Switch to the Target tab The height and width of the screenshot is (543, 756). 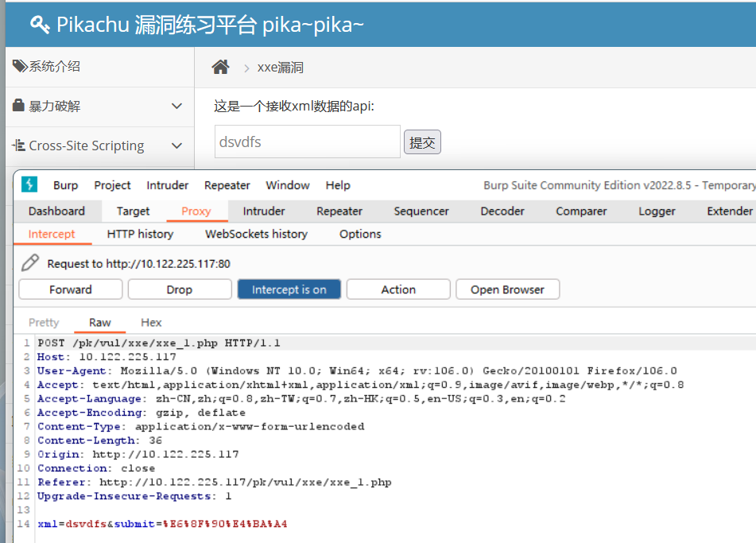(133, 211)
